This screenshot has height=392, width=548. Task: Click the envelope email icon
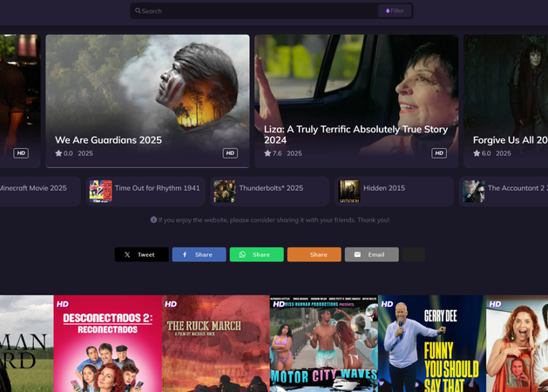tap(357, 254)
